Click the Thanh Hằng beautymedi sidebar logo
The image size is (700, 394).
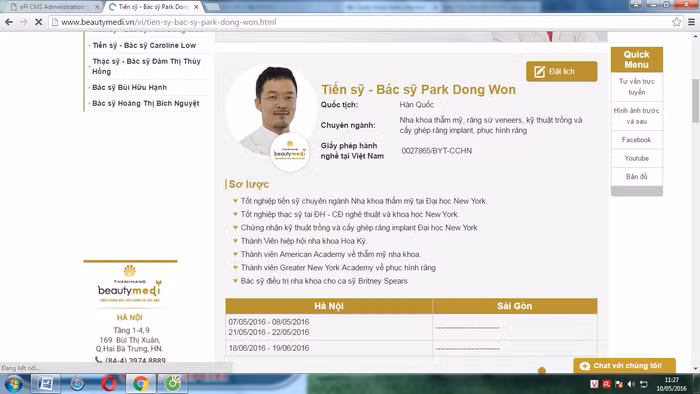pyautogui.click(x=130, y=284)
